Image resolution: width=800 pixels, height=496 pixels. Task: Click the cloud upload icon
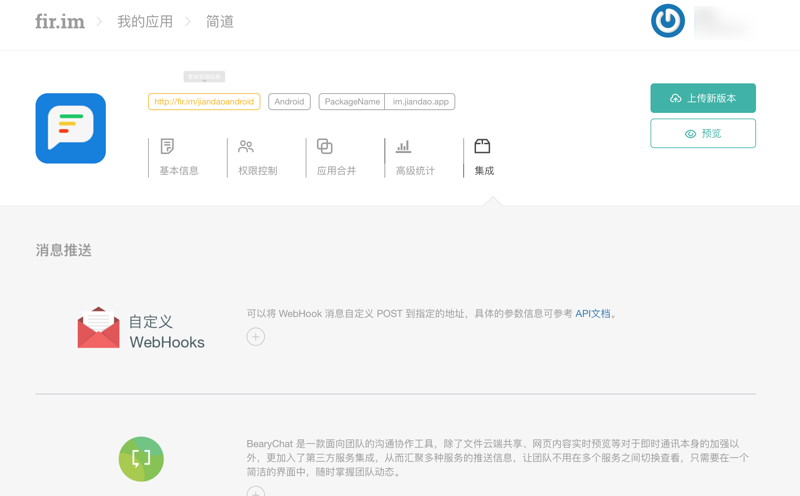tap(676, 98)
